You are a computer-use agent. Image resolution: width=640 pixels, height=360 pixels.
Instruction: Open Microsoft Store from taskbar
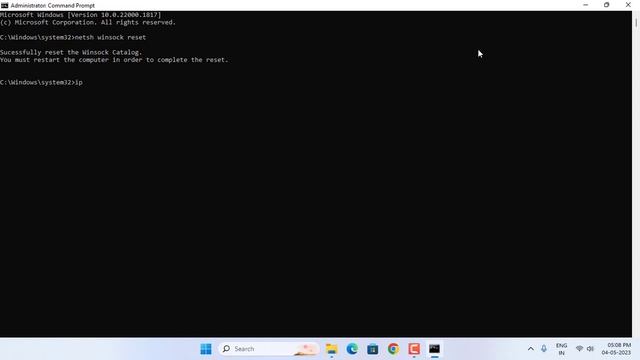pyautogui.click(x=372, y=349)
